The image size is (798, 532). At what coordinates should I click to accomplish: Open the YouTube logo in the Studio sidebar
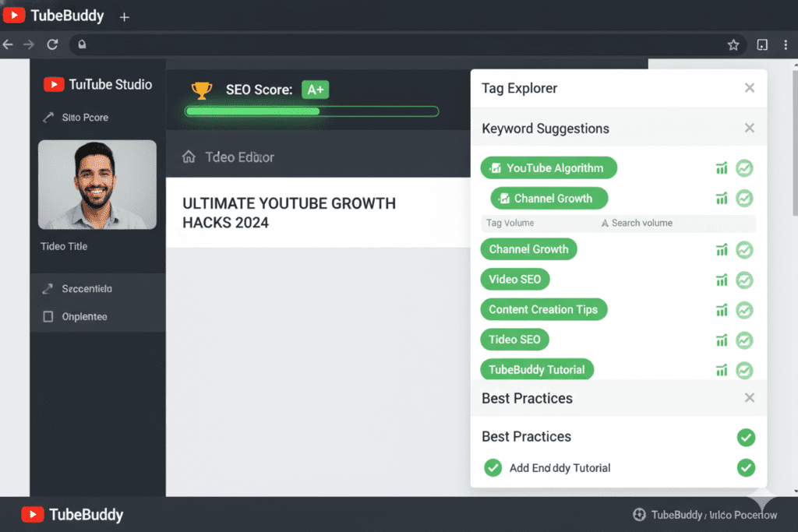[52, 84]
